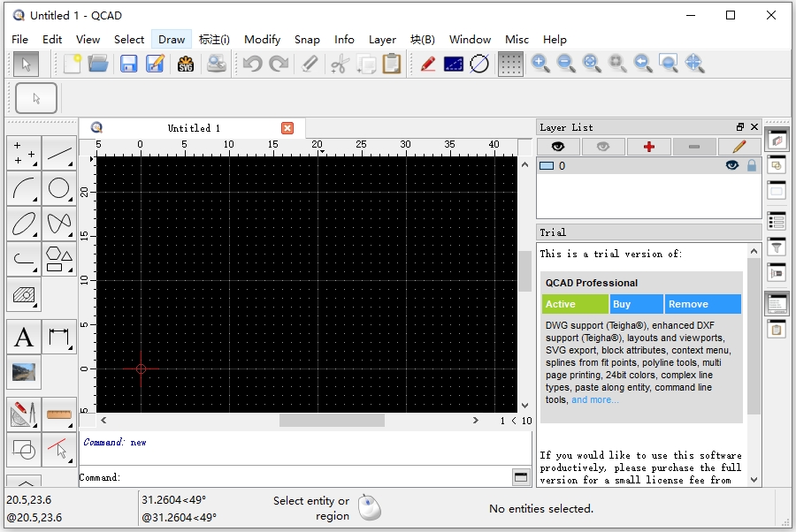Image resolution: width=796 pixels, height=532 pixels.
Task: Open the Modify menu
Action: (x=262, y=39)
